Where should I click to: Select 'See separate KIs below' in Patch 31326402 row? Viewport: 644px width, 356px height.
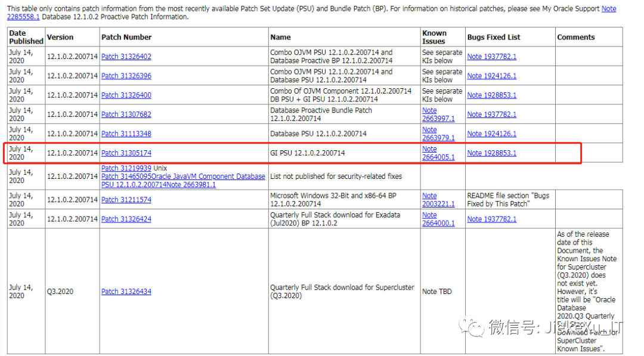[442, 57]
